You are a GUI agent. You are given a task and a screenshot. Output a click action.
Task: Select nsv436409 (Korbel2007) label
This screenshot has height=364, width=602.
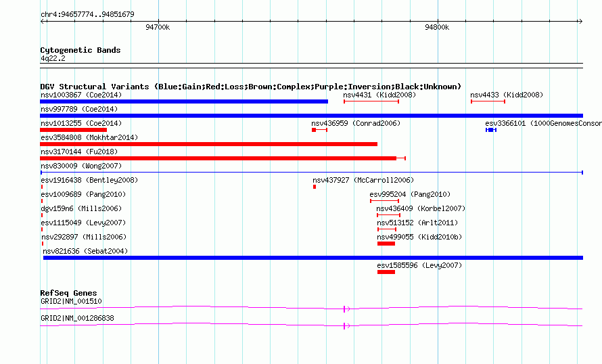pos(421,208)
